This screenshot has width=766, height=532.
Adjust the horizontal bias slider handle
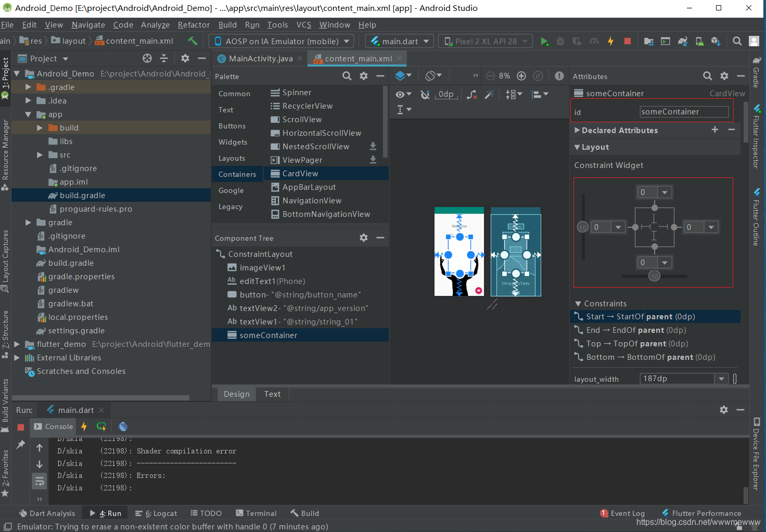(655, 276)
